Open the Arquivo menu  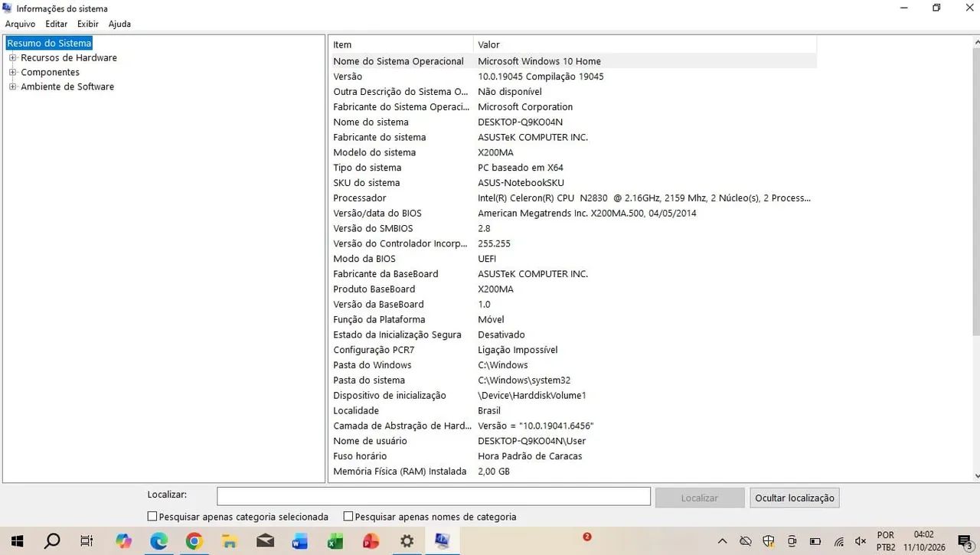click(20, 24)
